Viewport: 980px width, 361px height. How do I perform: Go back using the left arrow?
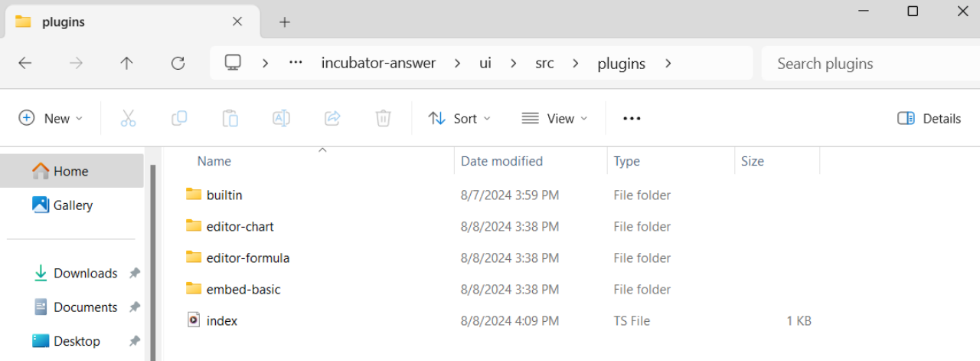(25, 64)
